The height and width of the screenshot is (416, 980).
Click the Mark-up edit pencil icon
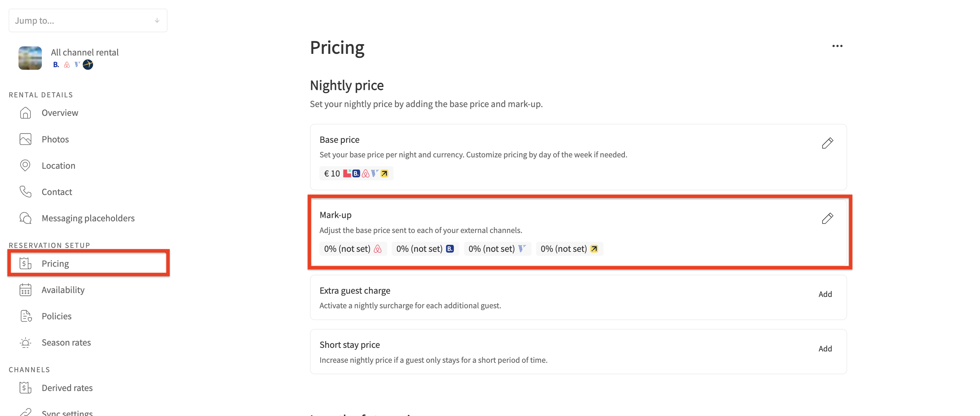pyautogui.click(x=827, y=218)
